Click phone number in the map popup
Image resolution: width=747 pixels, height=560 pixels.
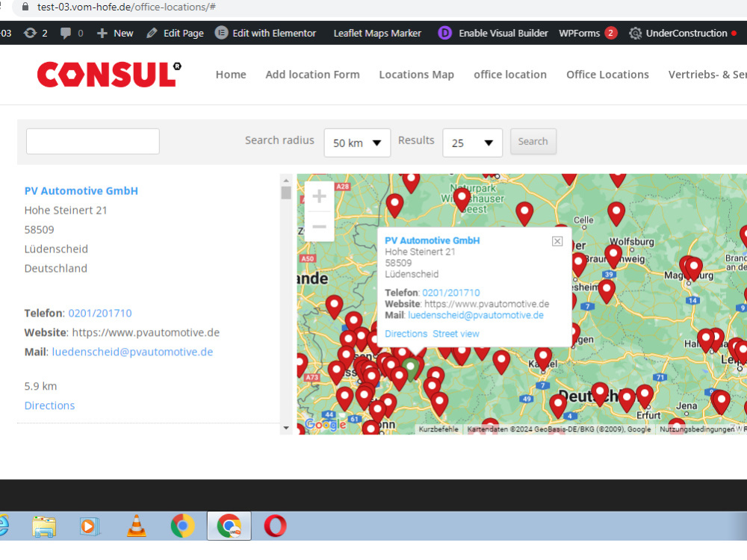point(450,293)
